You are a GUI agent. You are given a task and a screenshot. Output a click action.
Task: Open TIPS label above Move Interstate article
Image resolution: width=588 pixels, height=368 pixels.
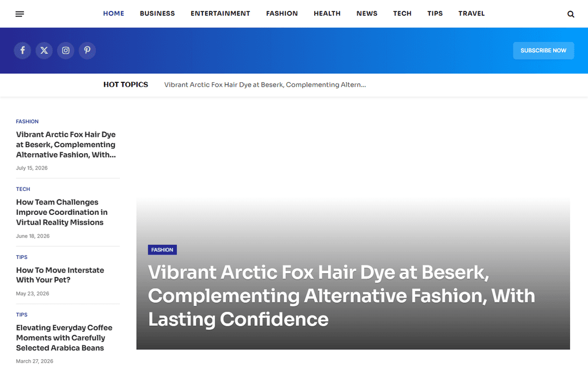(22, 257)
